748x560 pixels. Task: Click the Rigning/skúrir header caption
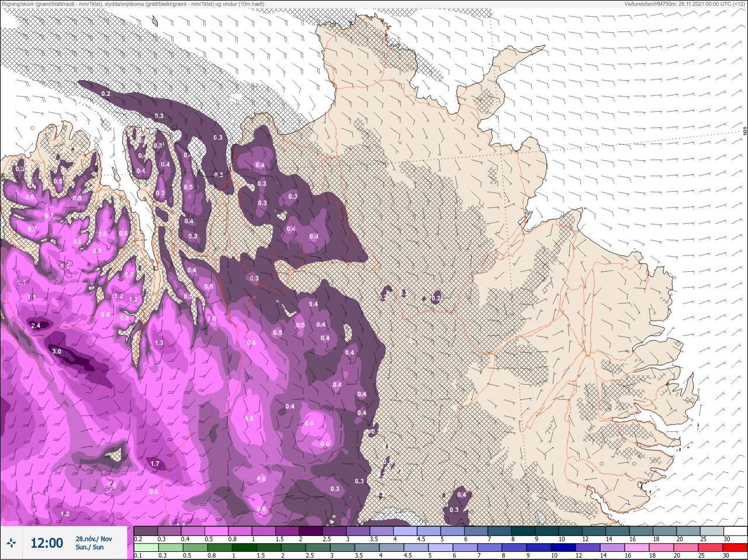(x=133, y=4)
